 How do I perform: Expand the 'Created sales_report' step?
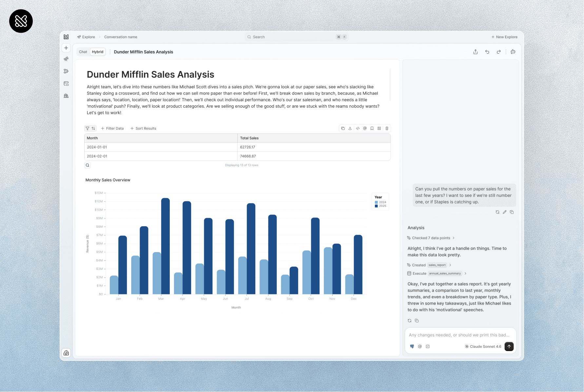pyautogui.click(x=429, y=265)
